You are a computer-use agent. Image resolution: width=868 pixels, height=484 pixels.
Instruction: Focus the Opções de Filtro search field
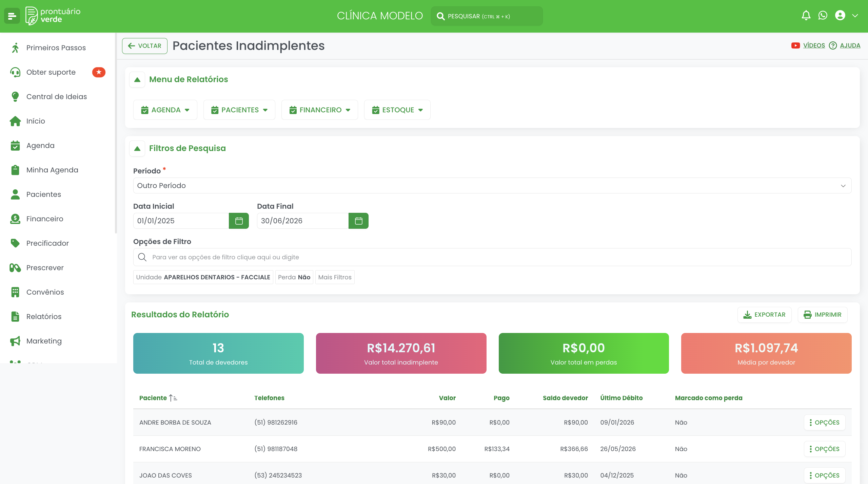[x=492, y=257]
